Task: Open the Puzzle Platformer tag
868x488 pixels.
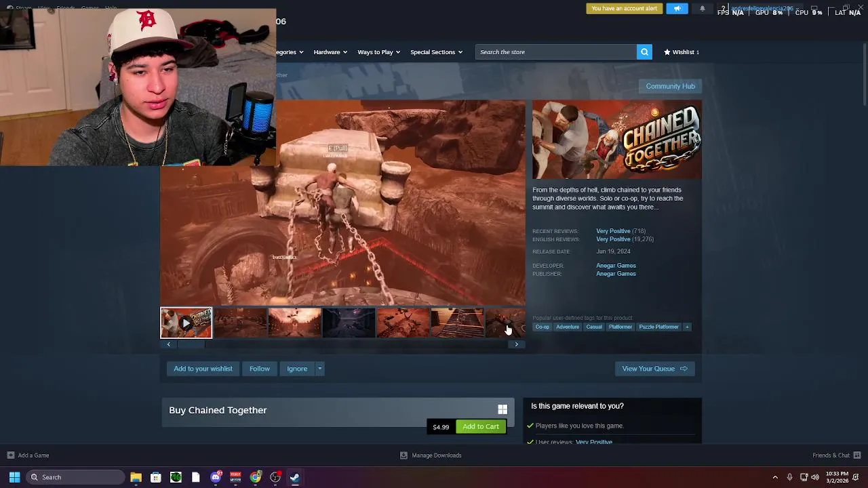Action: tap(658, 327)
